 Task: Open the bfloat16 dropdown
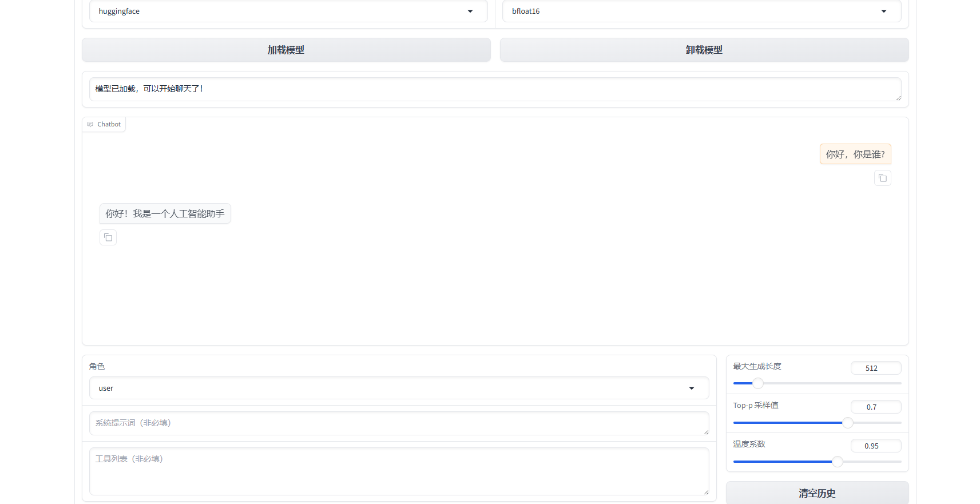click(x=701, y=11)
